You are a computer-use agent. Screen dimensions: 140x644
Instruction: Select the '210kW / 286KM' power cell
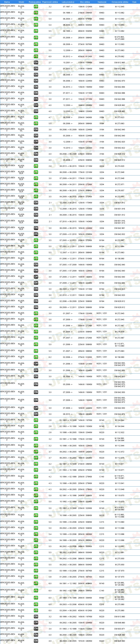85,464
